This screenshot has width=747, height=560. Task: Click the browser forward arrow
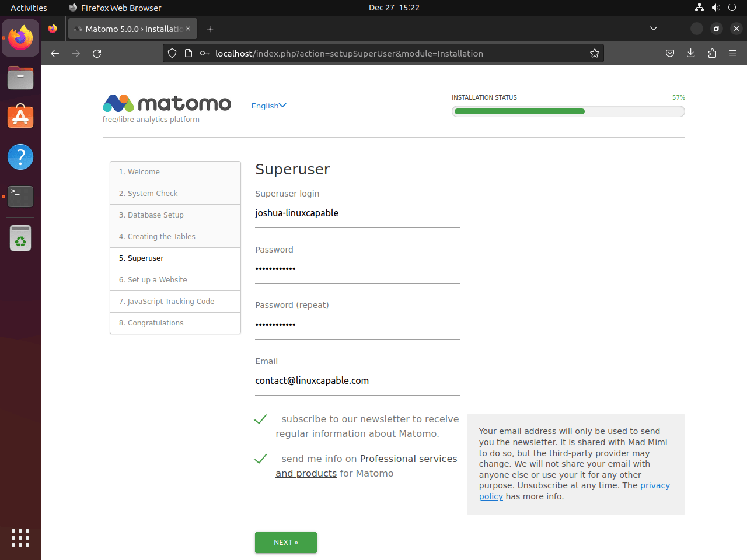point(76,53)
